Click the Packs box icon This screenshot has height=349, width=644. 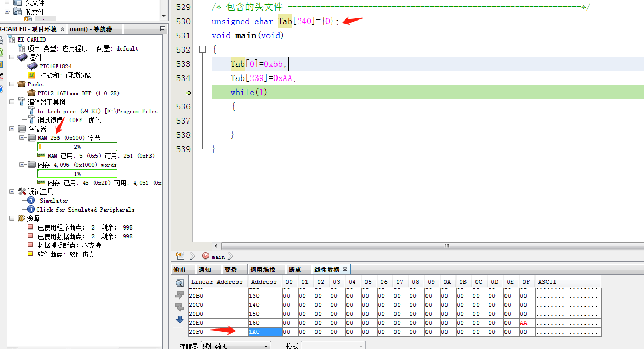pos(22,84)
